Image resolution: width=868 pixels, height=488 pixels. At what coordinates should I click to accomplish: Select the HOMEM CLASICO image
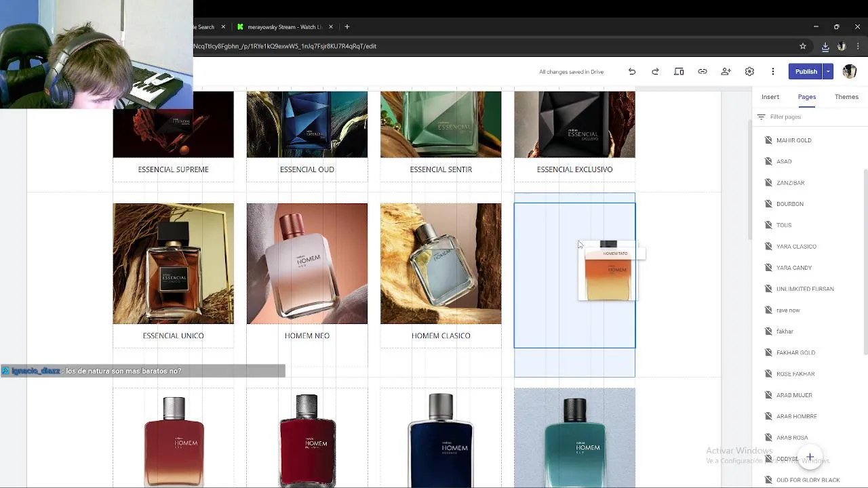click(x=441, y=264)
